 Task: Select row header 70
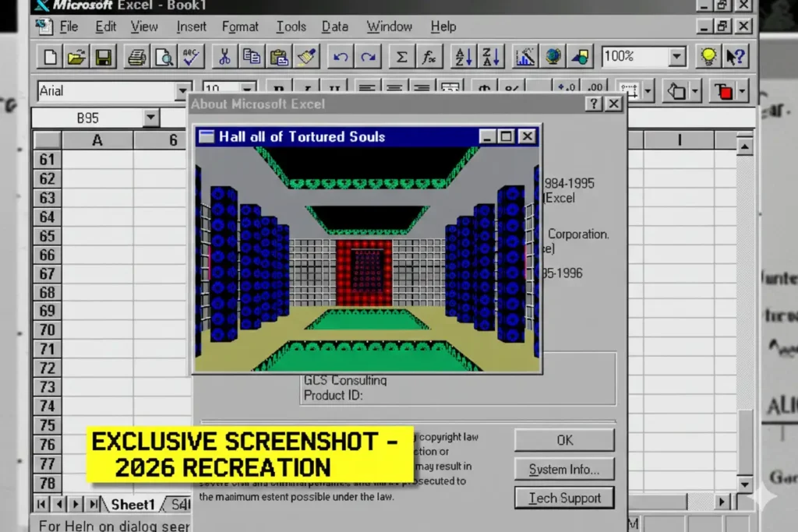point(47,330)
